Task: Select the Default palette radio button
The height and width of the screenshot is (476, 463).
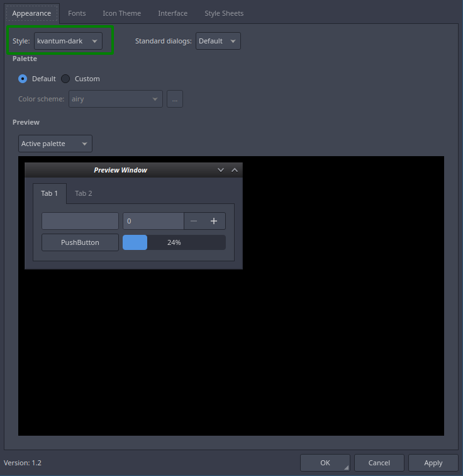Action: 23,79
